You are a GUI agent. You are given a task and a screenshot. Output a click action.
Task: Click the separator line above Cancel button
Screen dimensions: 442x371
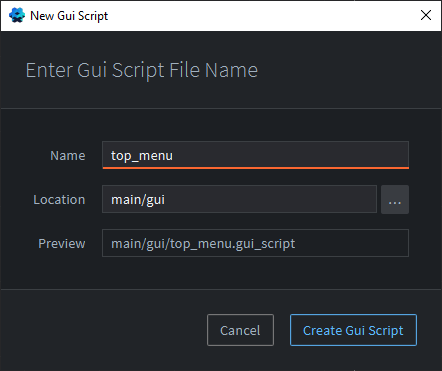221,289
